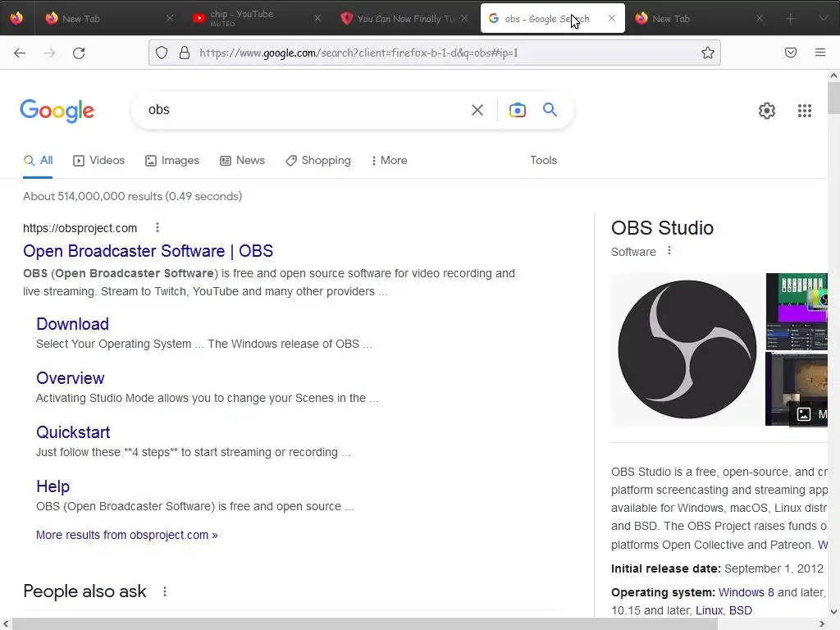Click More results from obsproject.com
This screenshot has height=630, width=840.
point(126,535)
